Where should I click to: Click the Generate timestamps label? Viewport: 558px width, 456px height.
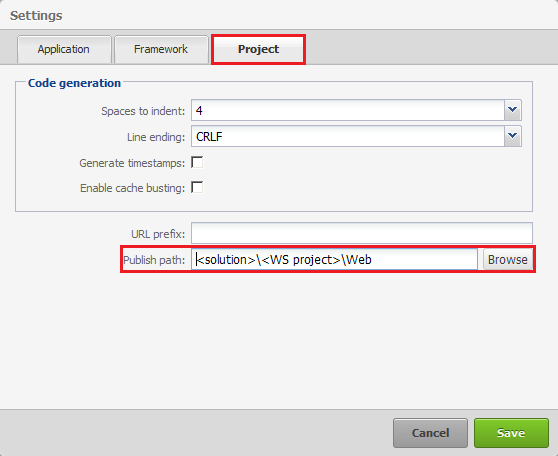pos(132,163)
